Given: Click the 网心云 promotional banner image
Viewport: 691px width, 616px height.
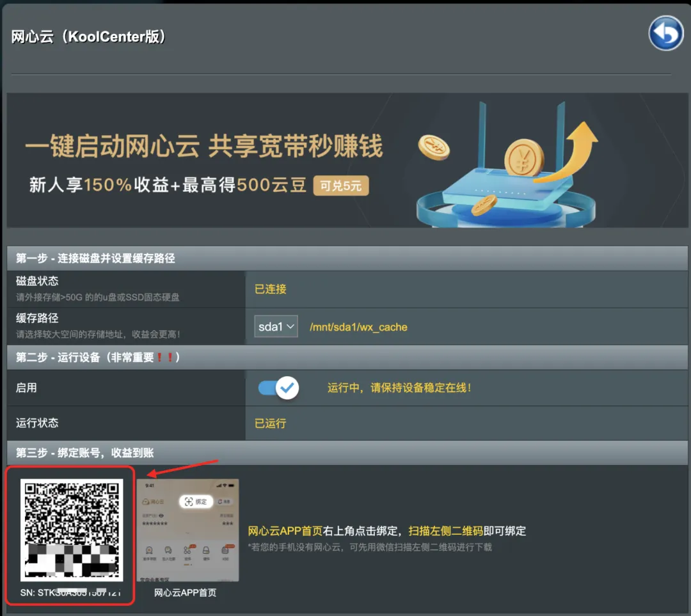Looking at the screenshot, I should [347, 161].
